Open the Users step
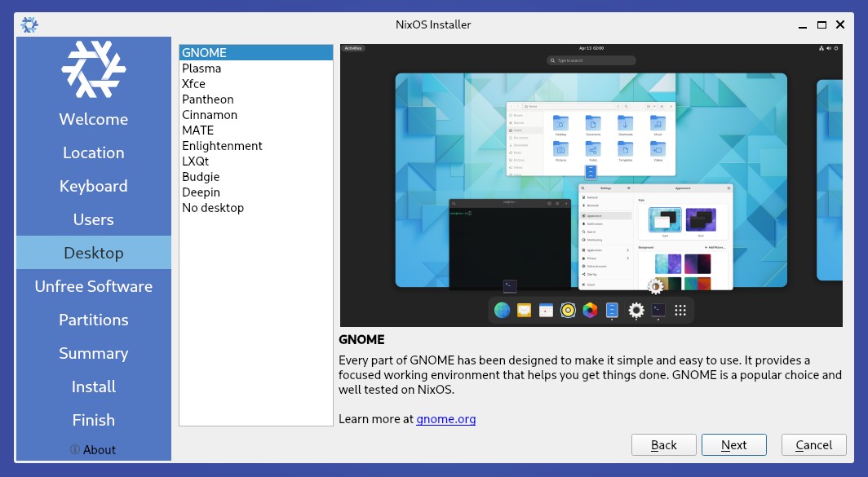Viewport: 868px width, 477px height. (94, 219)
